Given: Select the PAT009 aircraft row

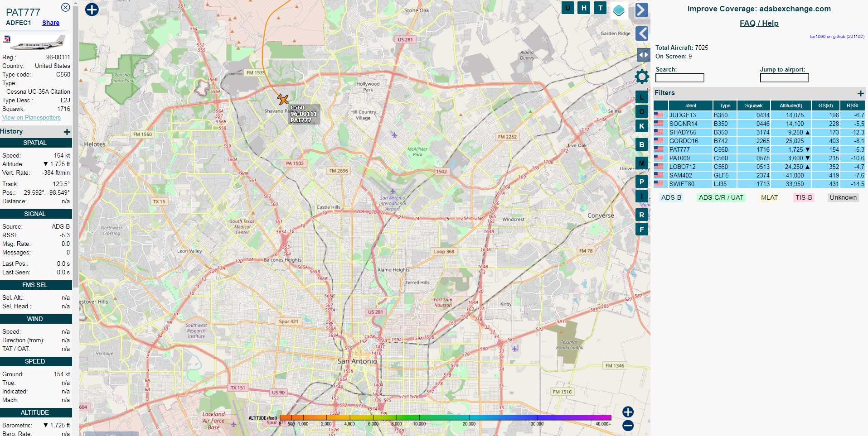Looking at the screenshot, I should pos(759,158).
